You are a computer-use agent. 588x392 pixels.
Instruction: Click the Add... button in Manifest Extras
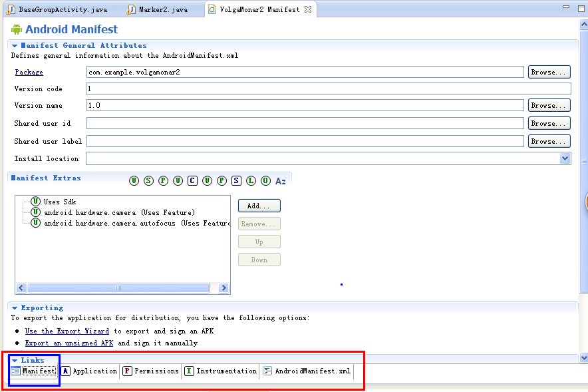259,206
